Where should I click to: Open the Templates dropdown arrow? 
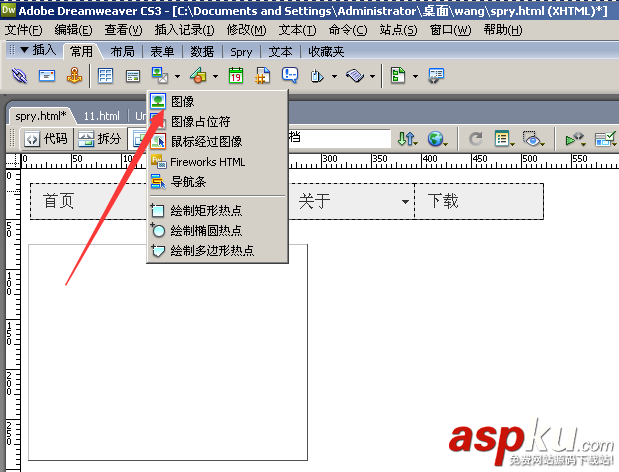click(x=415, y=76)
